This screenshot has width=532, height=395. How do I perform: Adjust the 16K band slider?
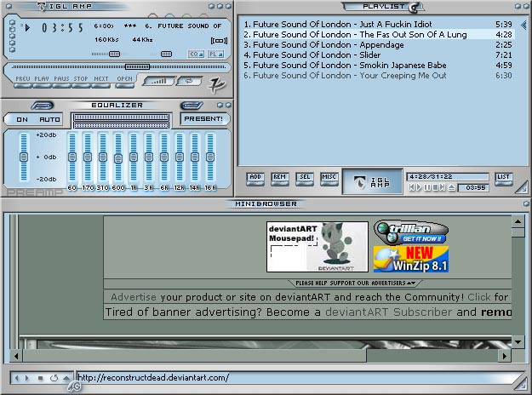click(x=210, y=157)
